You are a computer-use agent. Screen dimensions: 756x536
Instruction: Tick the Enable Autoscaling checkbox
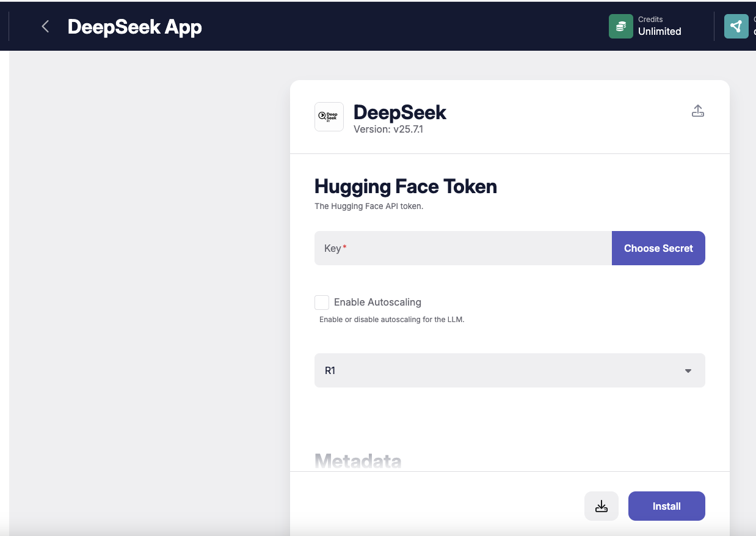322,303
